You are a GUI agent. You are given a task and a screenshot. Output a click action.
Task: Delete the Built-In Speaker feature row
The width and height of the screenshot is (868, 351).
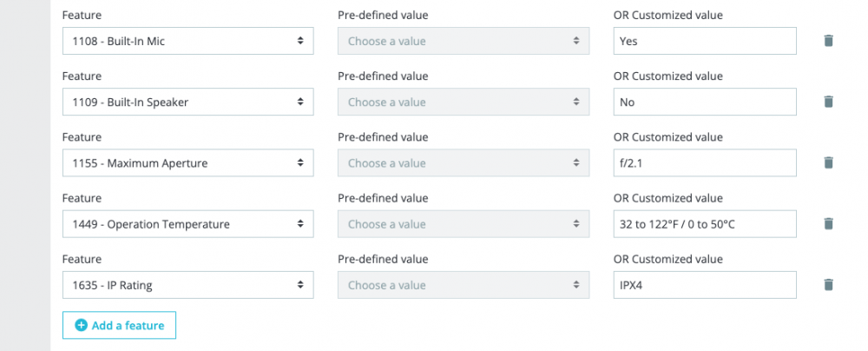(x=828, y=102)
